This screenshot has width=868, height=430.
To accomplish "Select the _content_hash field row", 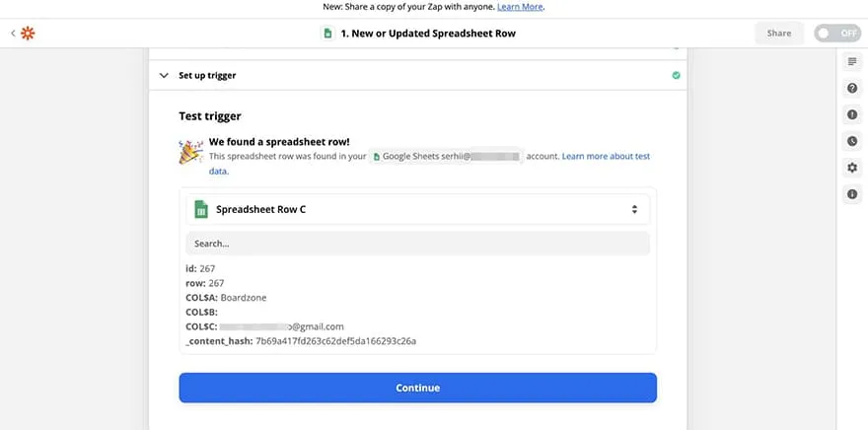I will tap(301, 341).
